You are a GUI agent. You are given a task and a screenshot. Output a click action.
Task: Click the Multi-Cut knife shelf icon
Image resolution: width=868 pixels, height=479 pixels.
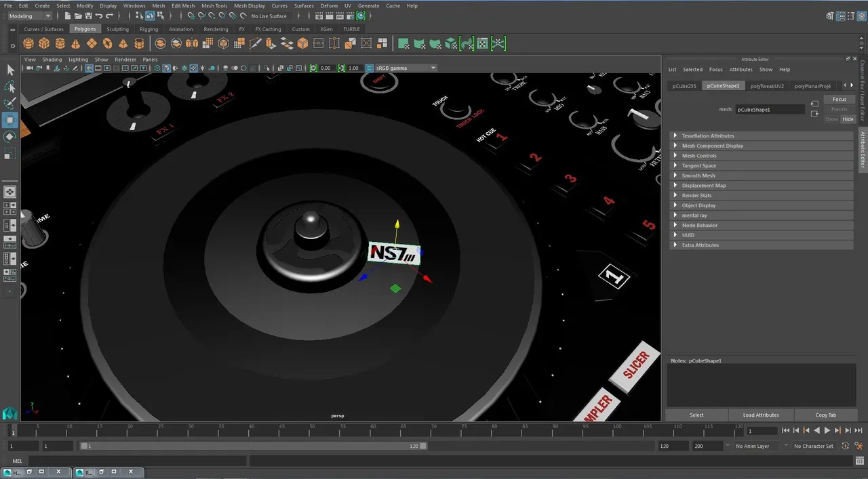(x=255, y=43)
